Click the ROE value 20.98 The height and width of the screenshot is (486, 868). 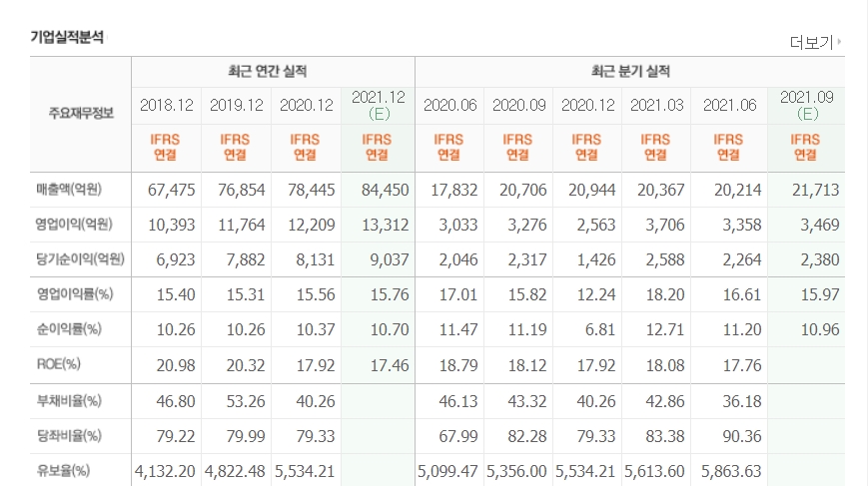[x=176, y=365]
